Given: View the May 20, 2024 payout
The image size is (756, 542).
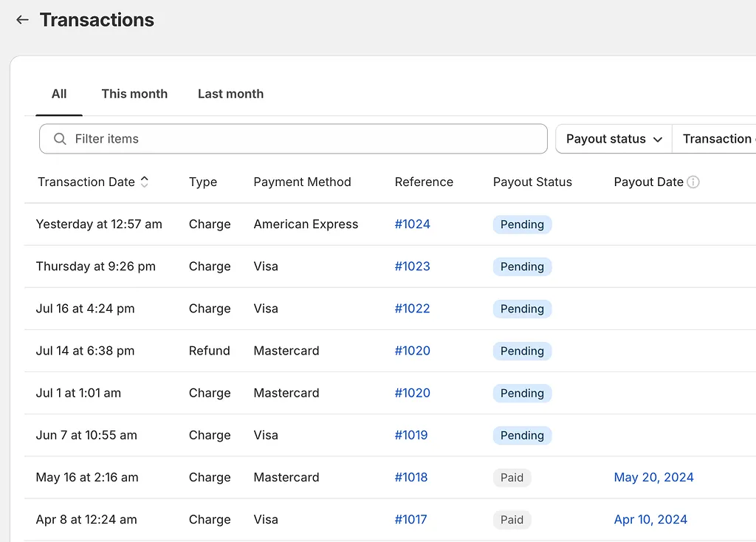Looking at the screenshot, I should pyautogui.click(x=653, y=477).
